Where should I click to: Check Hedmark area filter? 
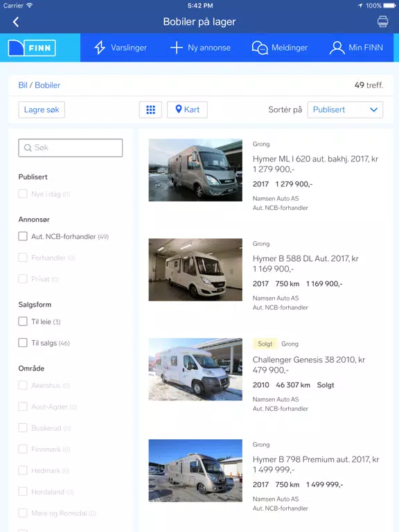(23, 470)
